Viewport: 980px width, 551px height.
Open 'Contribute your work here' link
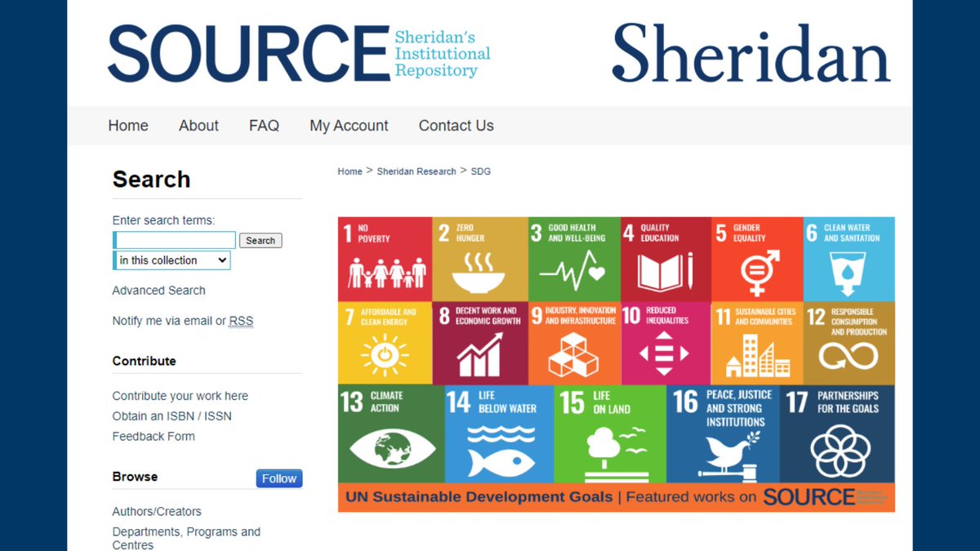click(180, 396)
